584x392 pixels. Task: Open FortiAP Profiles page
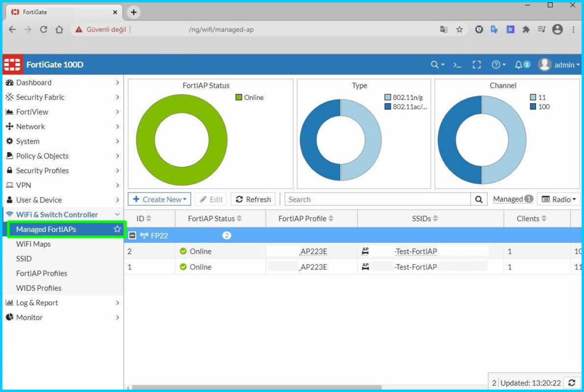point(42,273)
